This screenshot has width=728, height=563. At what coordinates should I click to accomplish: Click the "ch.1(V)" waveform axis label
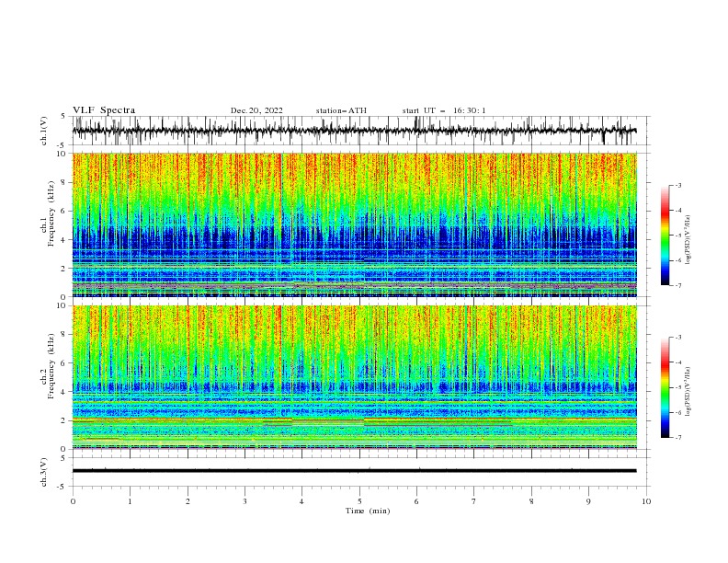(x=44, y=131)
